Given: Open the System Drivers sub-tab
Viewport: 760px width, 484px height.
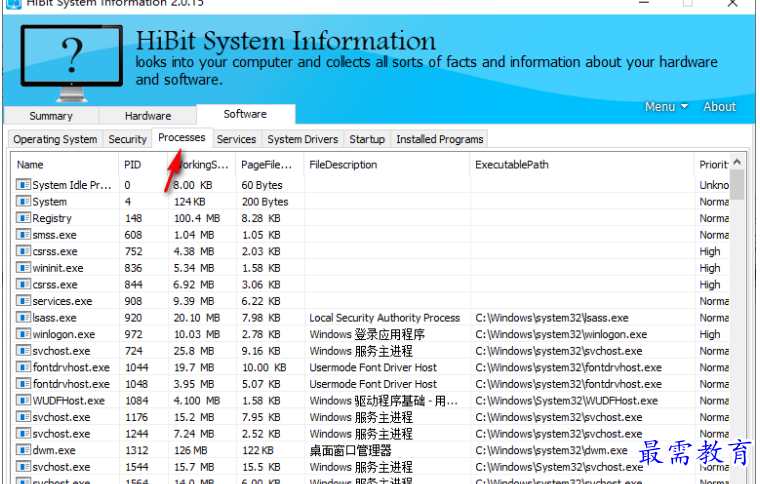Looking at the screenshot, I should pos(303,140).
